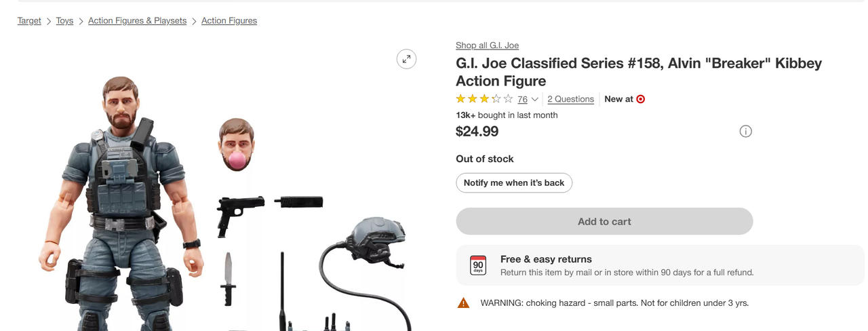View the 76 ratings count link
Viewport: 868px width, 331px height.
pos(522,99)
